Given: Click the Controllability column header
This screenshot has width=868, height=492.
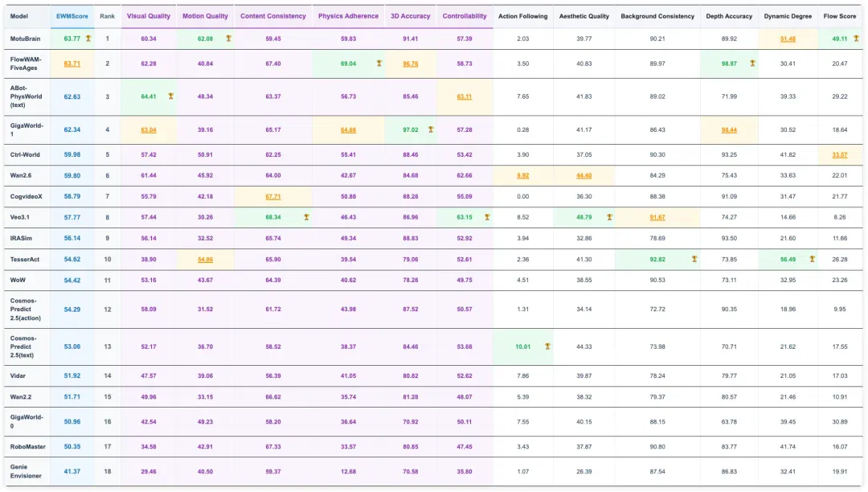Looking at the screenshot, I should (465, 16).
